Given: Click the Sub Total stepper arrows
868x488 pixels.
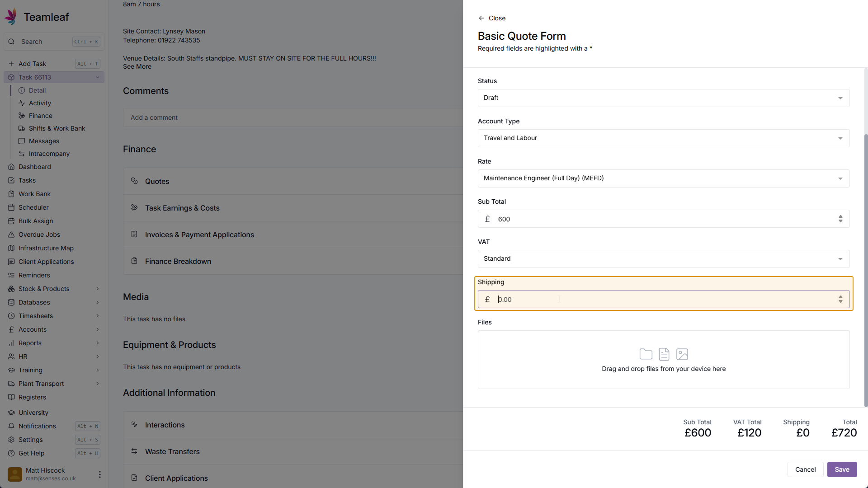Looking at the screenshot, I should point(840,219).
